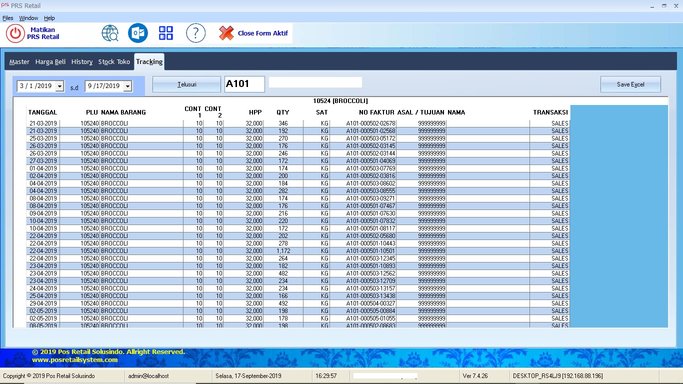Viewport: 683px width, 384px height.
Task: Select invoice A101-000503-08602 cell
Action: point(371,184)
